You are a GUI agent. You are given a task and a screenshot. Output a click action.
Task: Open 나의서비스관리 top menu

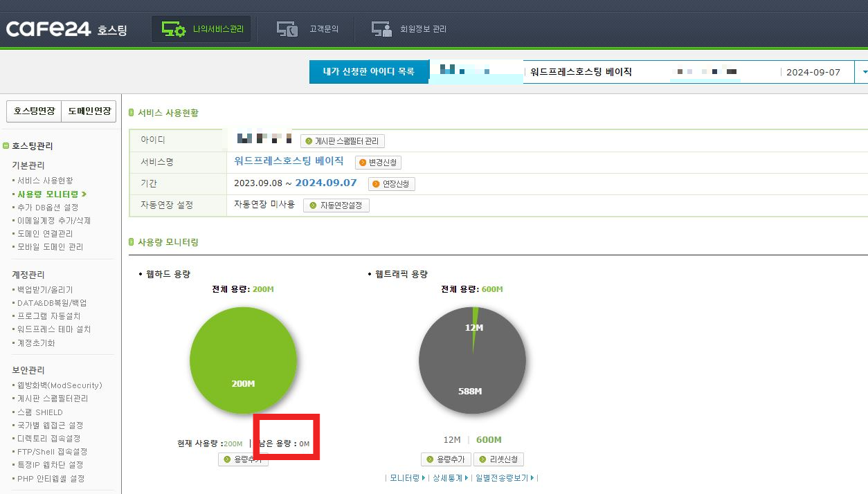201,29
